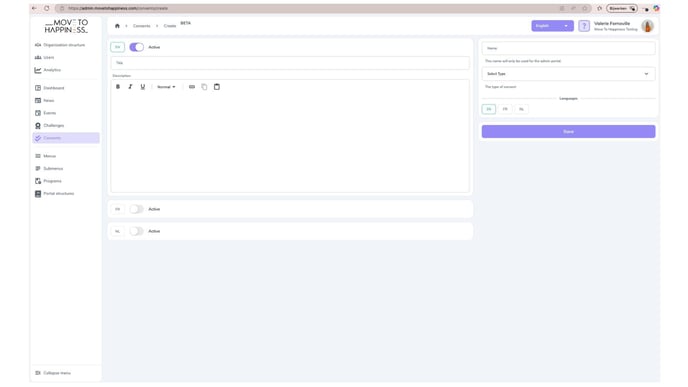688x387 pixels.
Task: Collapse the sidebar with Collapse menu
Action: 53,373
